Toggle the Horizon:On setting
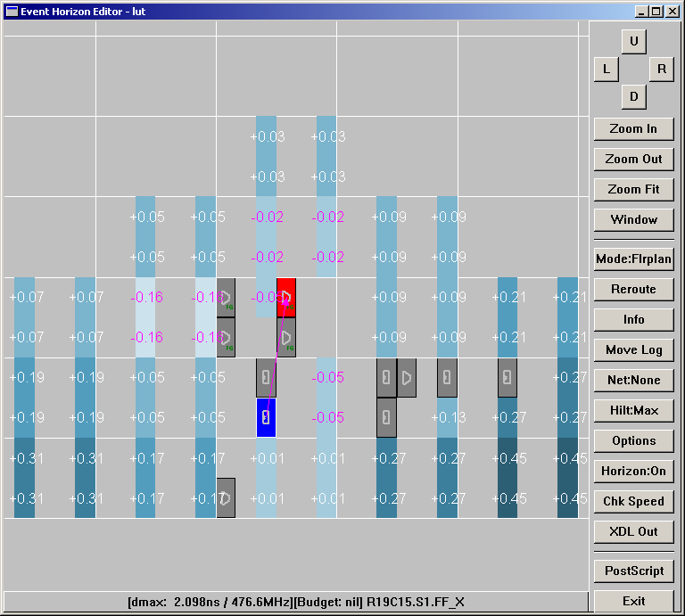Image resolution: width=685 pixels, height=616 pixels. [633, 471]
